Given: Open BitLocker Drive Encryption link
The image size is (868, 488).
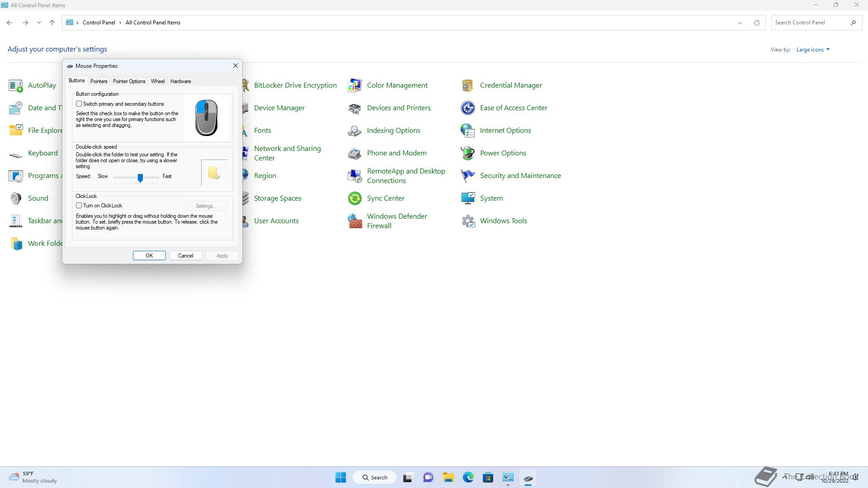Looking at the screenshot, I should [295, 85].
